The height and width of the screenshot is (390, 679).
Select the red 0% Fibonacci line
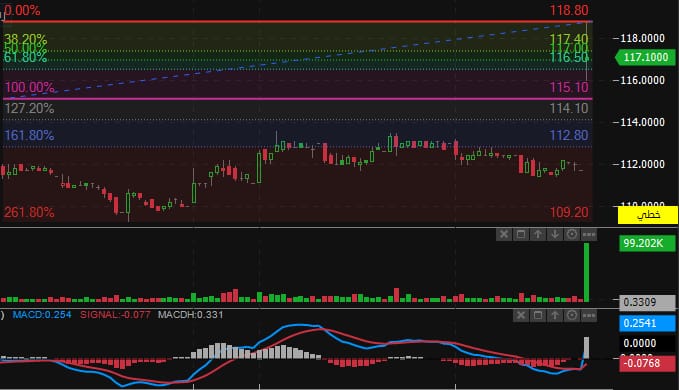(297, 21)
